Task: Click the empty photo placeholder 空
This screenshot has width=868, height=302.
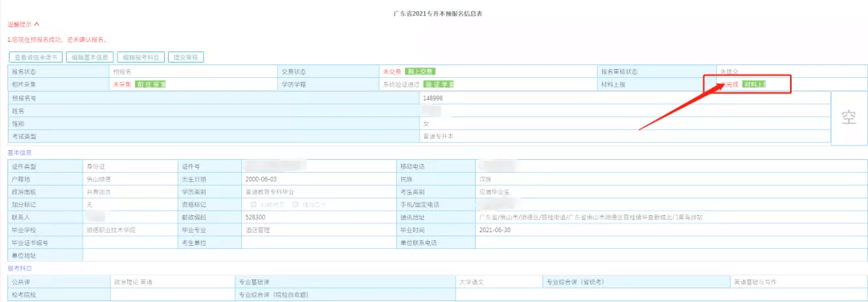Action: (849, 118)
